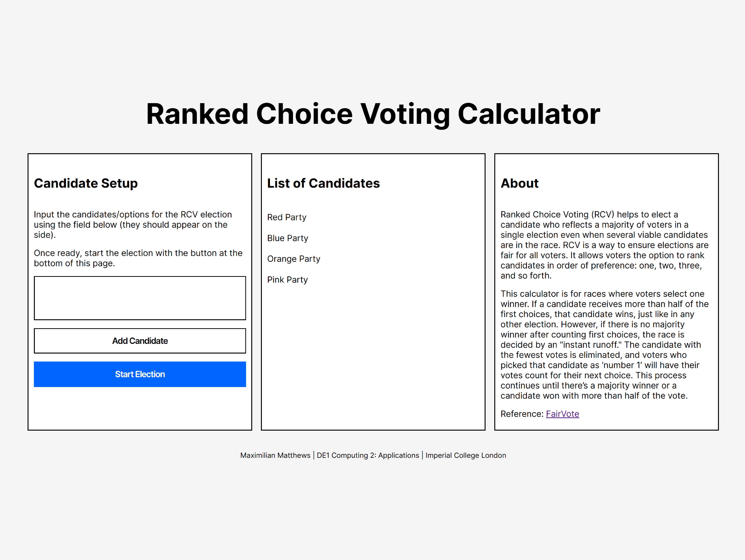Click the List of Candidates heading
This screenshot has width=745, height=560.
coord(323,183)
